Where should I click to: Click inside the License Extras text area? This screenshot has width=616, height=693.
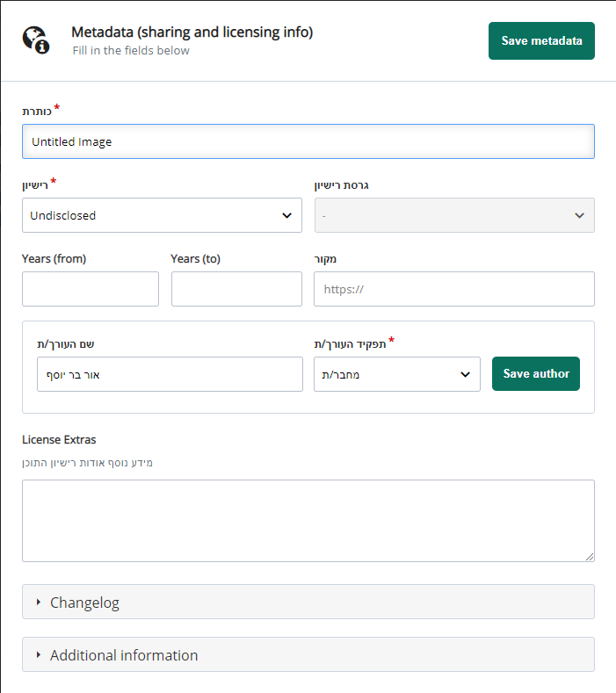308,520
